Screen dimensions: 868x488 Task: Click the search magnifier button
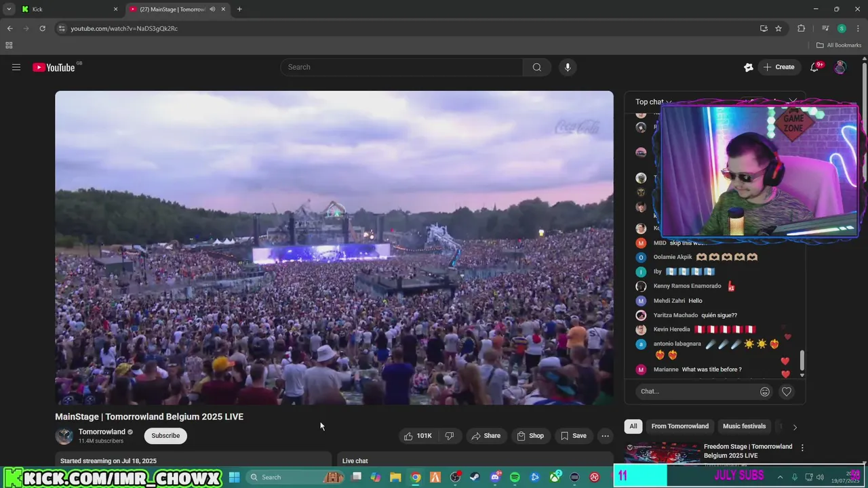[537, 67]
